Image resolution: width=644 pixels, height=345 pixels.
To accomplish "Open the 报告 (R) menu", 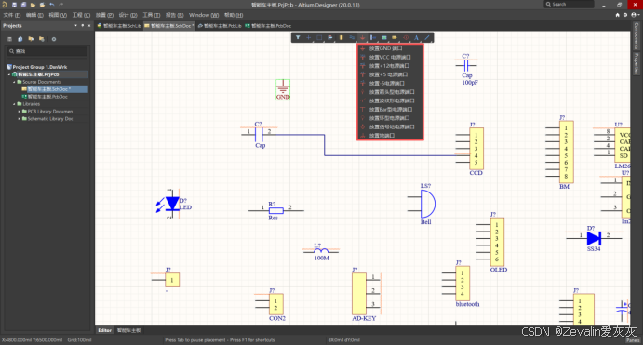I will point(174,15).
